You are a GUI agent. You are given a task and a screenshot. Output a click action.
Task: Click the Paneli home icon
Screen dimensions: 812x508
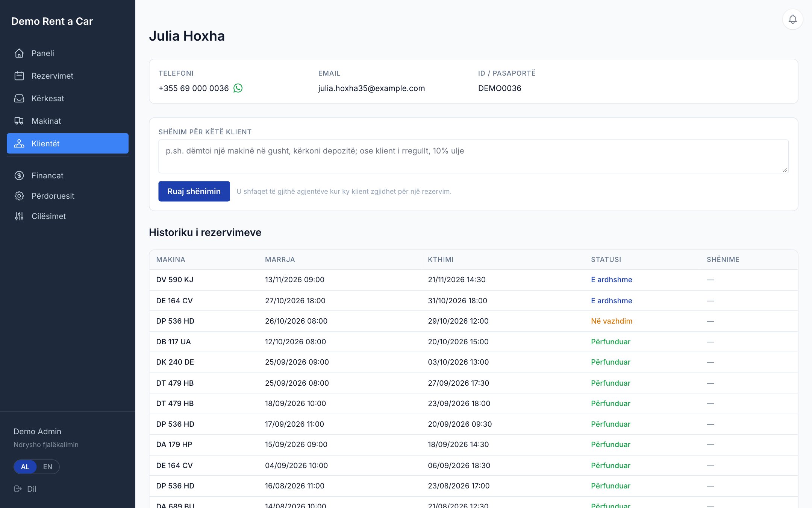coord(19,53)
